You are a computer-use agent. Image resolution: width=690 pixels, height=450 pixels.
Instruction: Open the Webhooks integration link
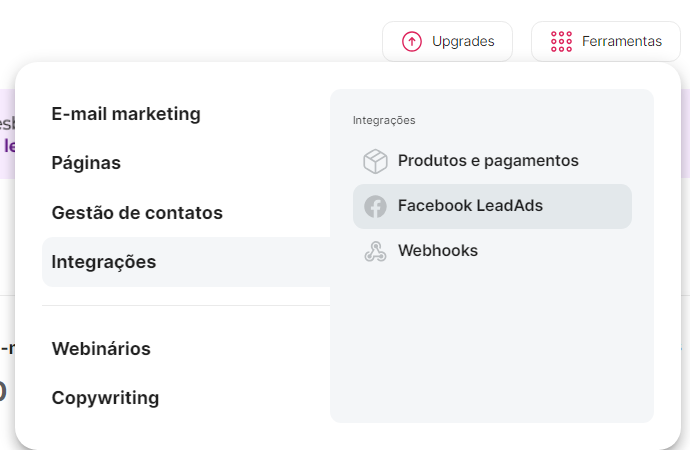pyautogui.click(x=437, y=251)
